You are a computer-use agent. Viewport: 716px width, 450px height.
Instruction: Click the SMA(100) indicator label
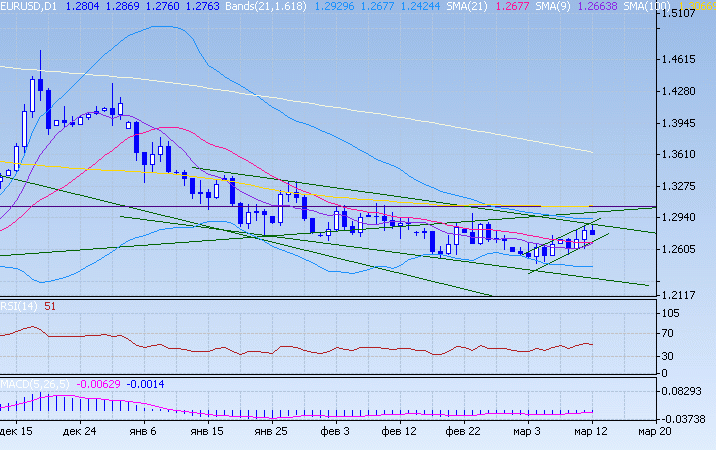[642, 6]
